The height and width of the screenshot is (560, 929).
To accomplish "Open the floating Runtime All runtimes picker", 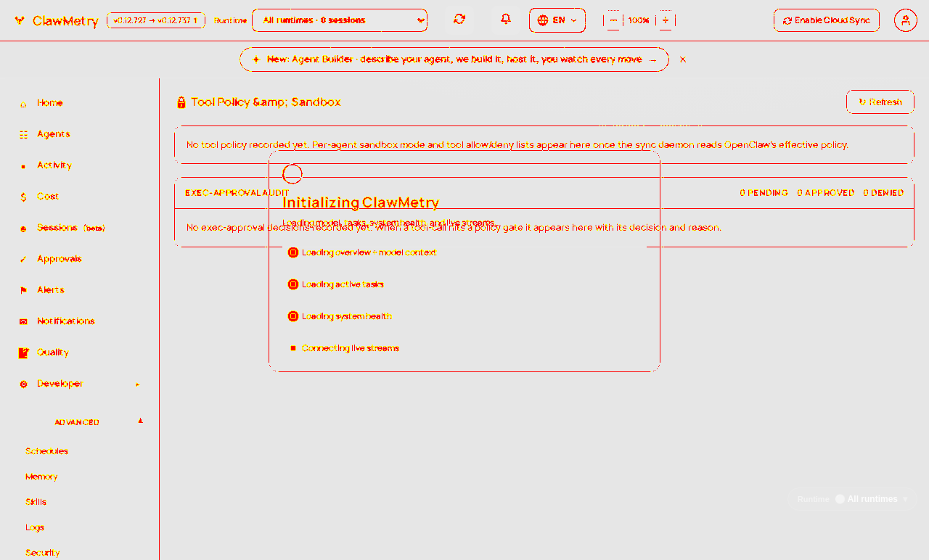I will (x=852, y=499).
